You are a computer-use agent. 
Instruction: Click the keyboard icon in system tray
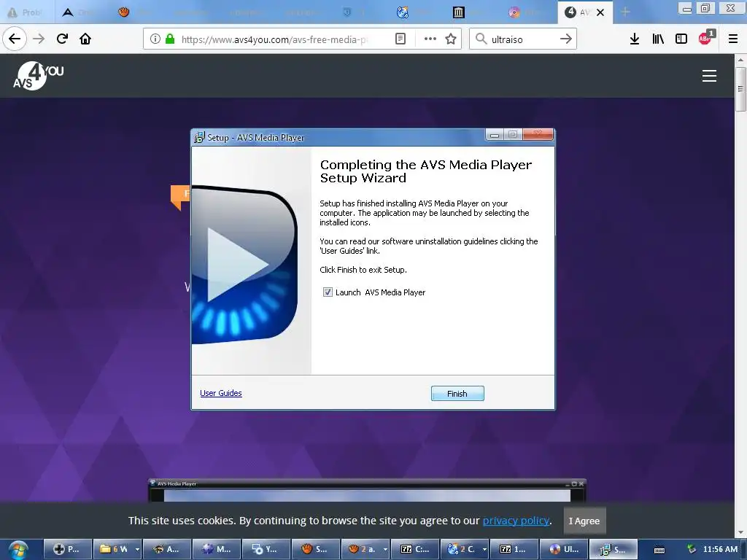pyautogui.click(x=659, y=550)
